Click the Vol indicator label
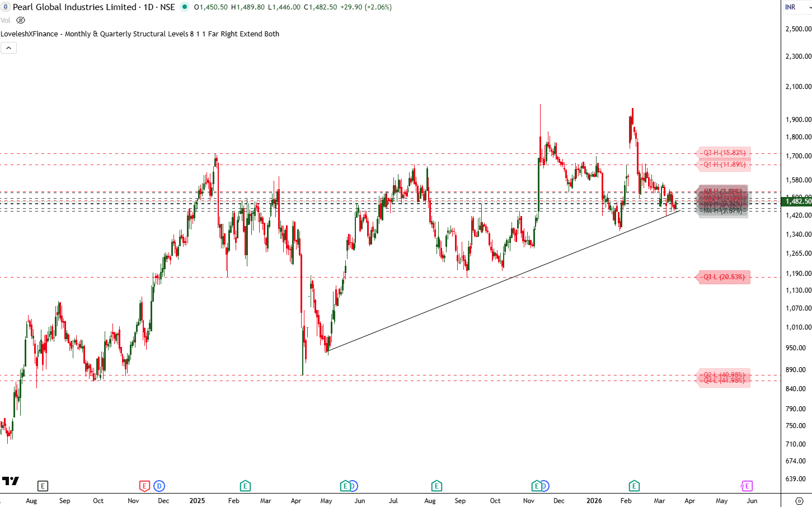 tap(6, 20)
